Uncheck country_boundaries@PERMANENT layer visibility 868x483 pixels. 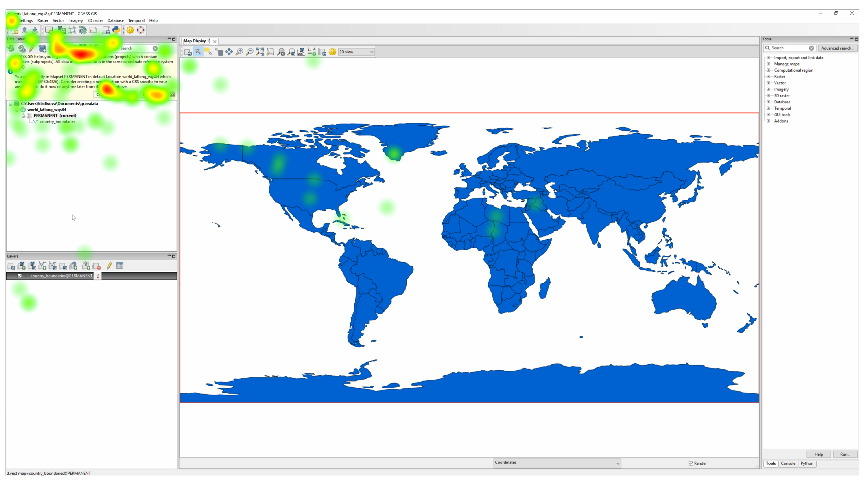[20, 276]
